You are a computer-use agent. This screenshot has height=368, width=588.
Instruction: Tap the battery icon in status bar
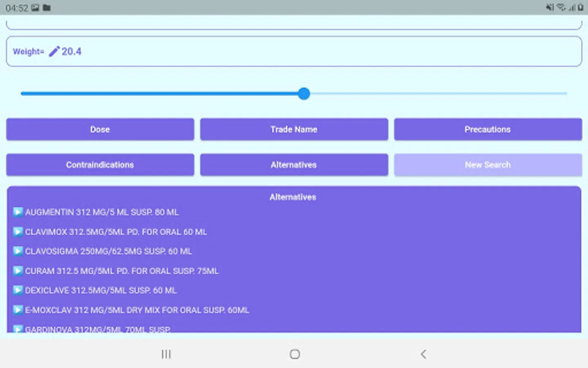(x=580, y=7)
